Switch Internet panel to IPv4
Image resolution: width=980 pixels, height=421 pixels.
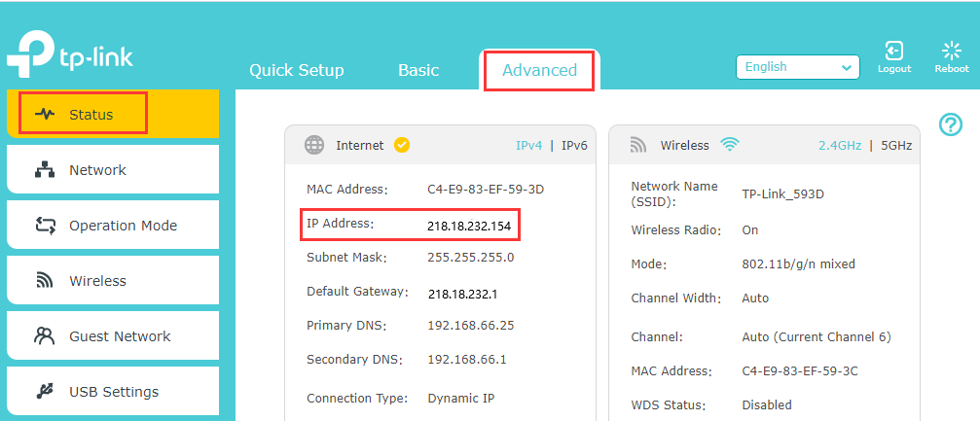[x=528, y=145]
